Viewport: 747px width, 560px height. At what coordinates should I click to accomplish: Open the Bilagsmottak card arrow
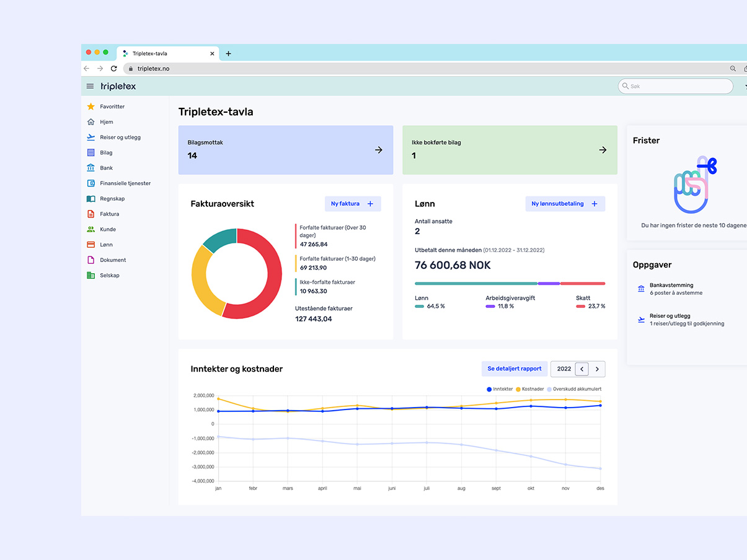coord(379,150)
